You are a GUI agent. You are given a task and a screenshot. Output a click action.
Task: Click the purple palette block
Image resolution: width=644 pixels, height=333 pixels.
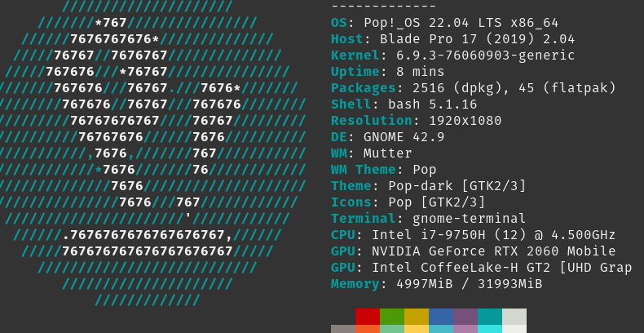pos(465,317)
